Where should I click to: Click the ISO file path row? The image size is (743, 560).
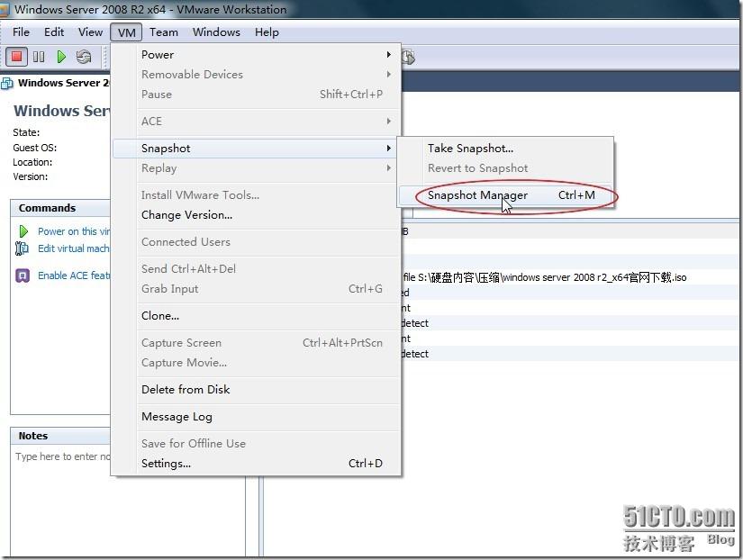pyautogui.click(x=570, y=277)
